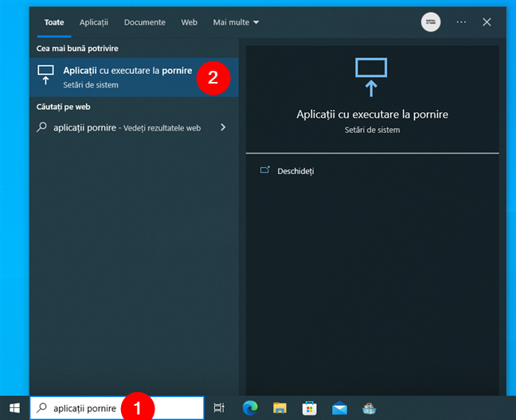Expand web result with the chevron arrow
Viewport: 516px width, 420px height.
coord(223,127)
